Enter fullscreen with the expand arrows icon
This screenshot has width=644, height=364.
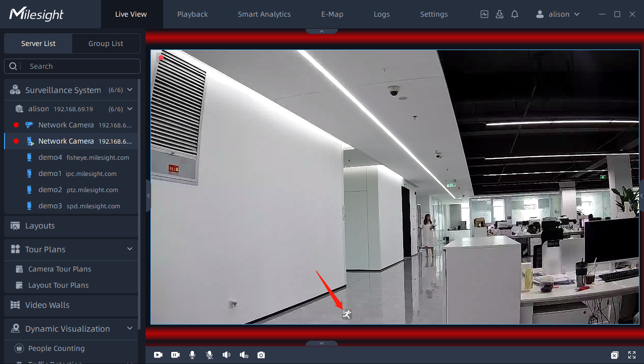tap(631, 355)
